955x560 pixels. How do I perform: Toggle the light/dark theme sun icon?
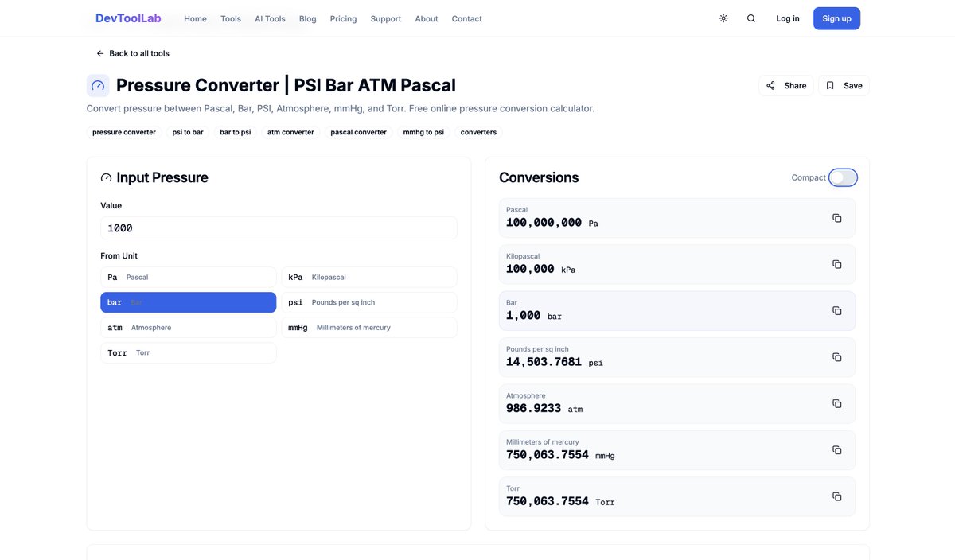[x=723, y=18]
